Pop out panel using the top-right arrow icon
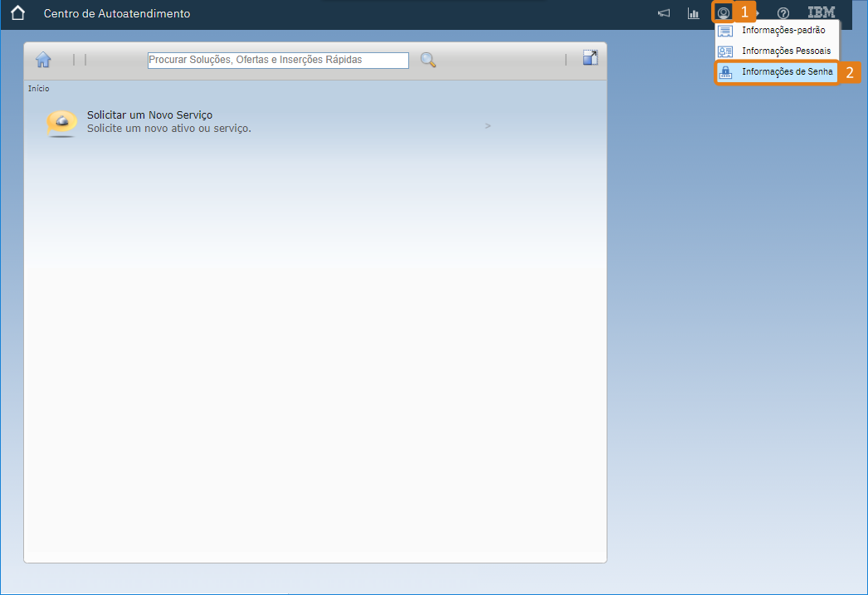Screen dimensions: 868x595 coord(590,57)
